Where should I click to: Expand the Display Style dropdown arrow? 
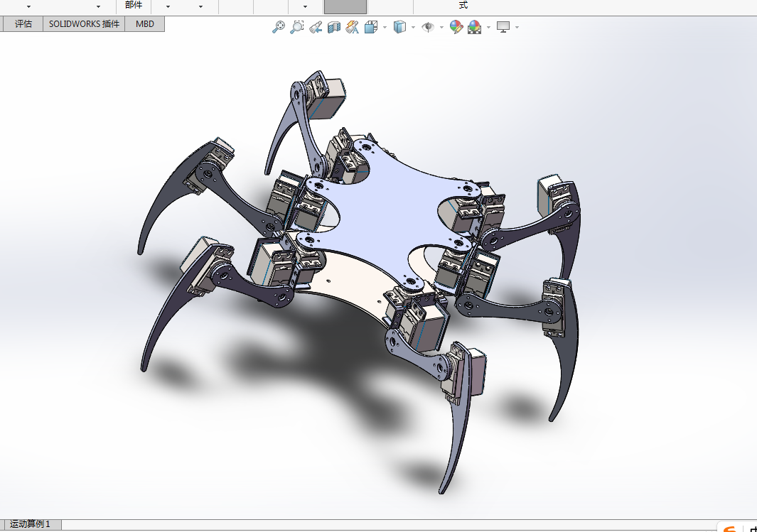click(413, 28)
